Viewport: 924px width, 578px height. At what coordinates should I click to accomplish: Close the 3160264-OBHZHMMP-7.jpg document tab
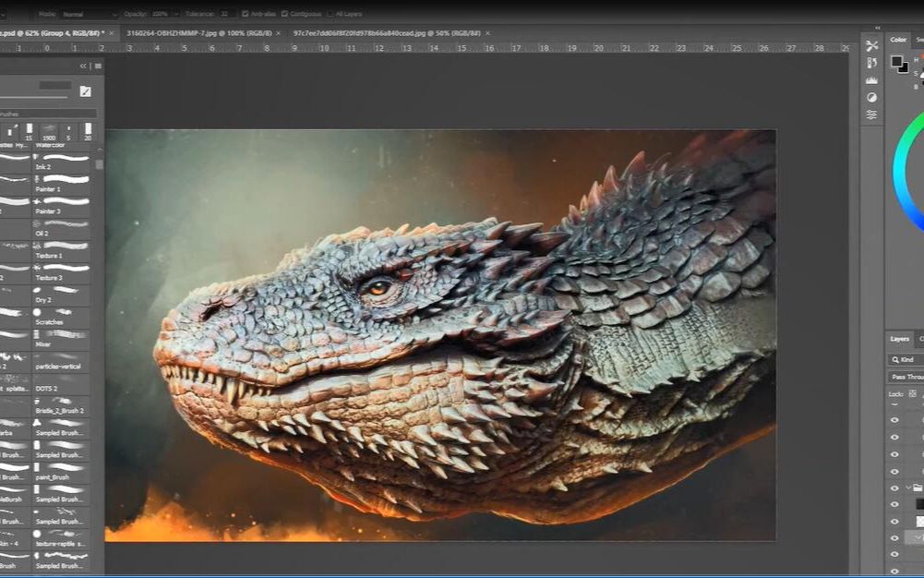click(x=278, y=33)
